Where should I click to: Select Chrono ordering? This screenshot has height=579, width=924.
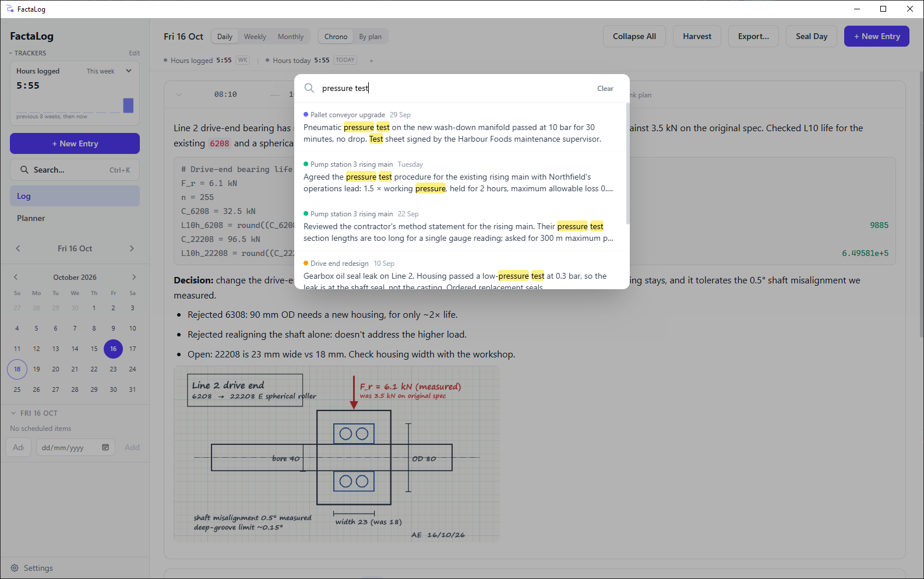(336, 36)
